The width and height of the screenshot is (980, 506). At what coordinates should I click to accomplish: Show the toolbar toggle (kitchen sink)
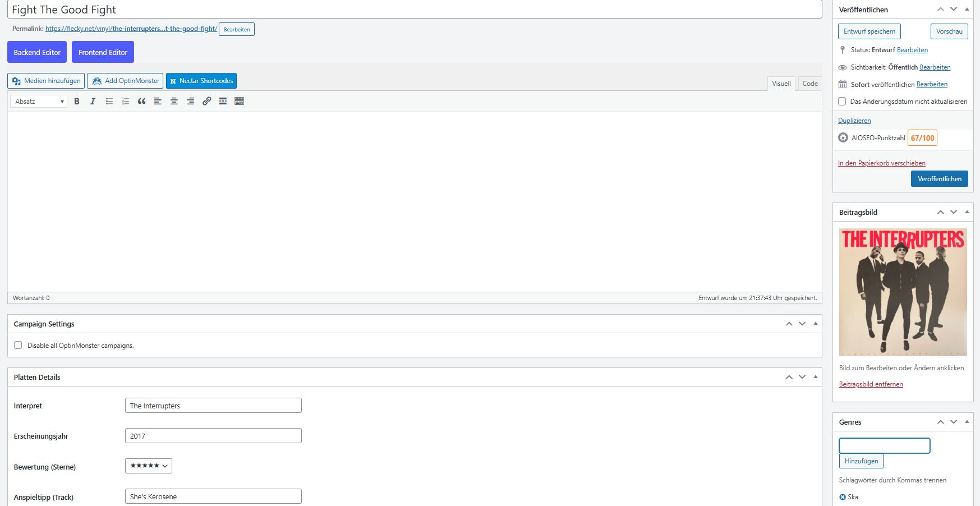tap(239, 102)
